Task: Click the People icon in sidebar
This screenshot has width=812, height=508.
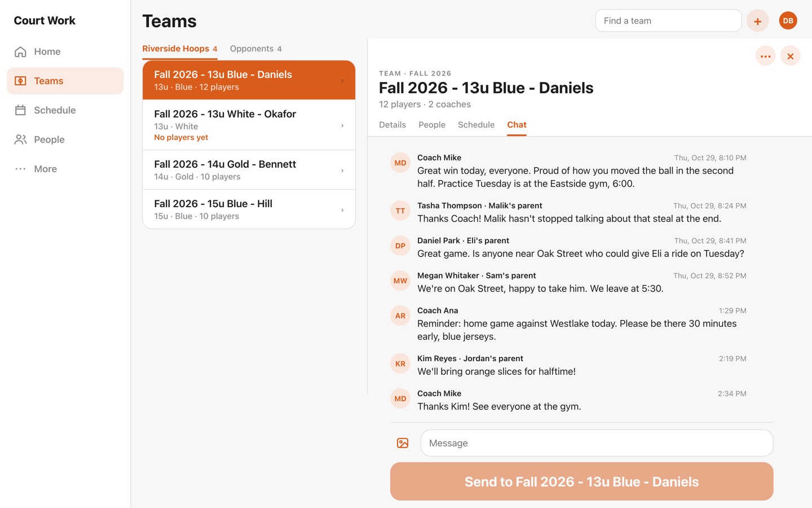Action: point(20,140)
